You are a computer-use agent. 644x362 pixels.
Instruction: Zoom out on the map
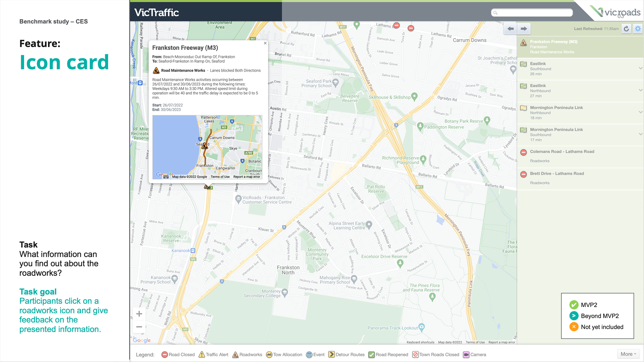tap(139, 327)
